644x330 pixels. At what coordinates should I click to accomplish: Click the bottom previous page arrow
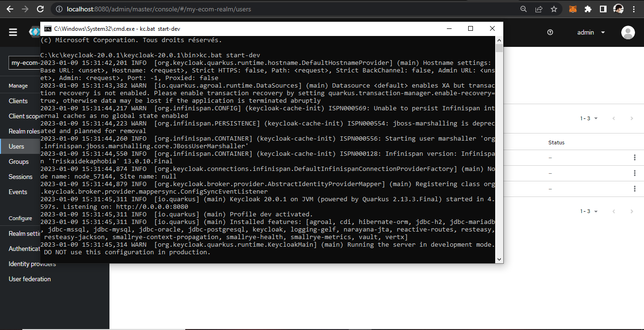click(x=614, y=211)
